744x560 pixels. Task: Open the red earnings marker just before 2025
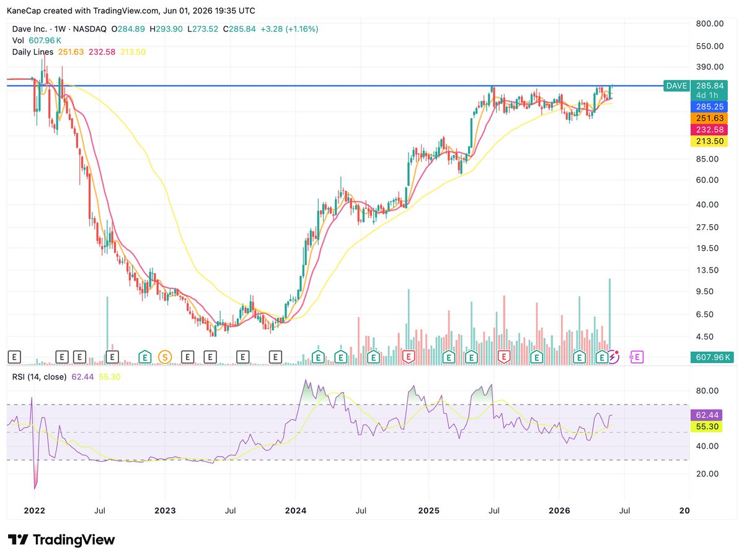click(x=408, y=356)
